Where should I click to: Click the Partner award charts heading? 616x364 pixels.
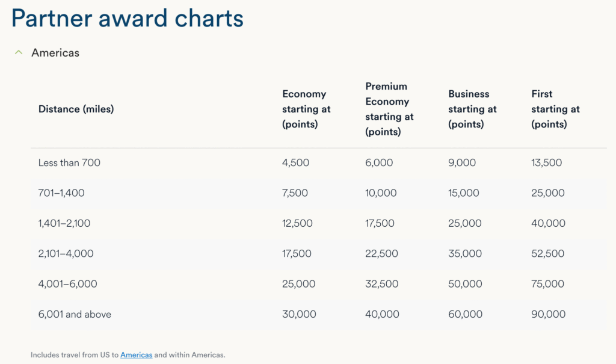(x=126, y=19)
